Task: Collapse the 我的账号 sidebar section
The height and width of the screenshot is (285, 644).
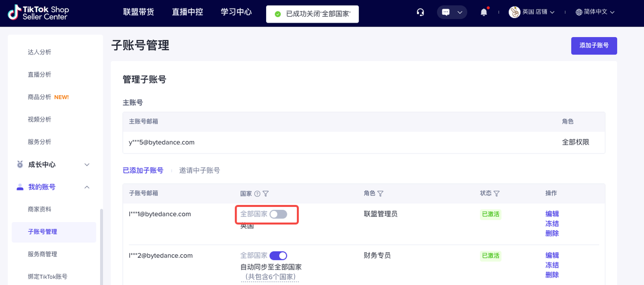Action: (87, 187)
